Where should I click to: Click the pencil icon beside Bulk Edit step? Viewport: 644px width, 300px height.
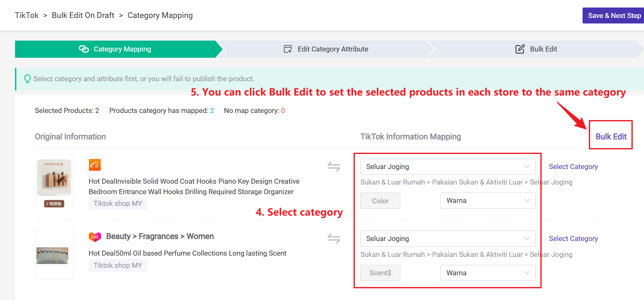click(x=519, y=49)
